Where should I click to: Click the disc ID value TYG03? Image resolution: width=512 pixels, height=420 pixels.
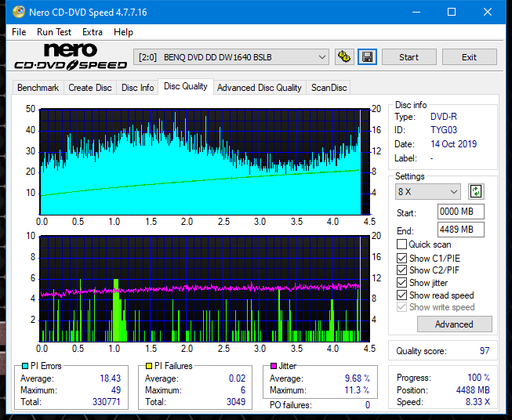pyautogui.click(x=444, y=130)
